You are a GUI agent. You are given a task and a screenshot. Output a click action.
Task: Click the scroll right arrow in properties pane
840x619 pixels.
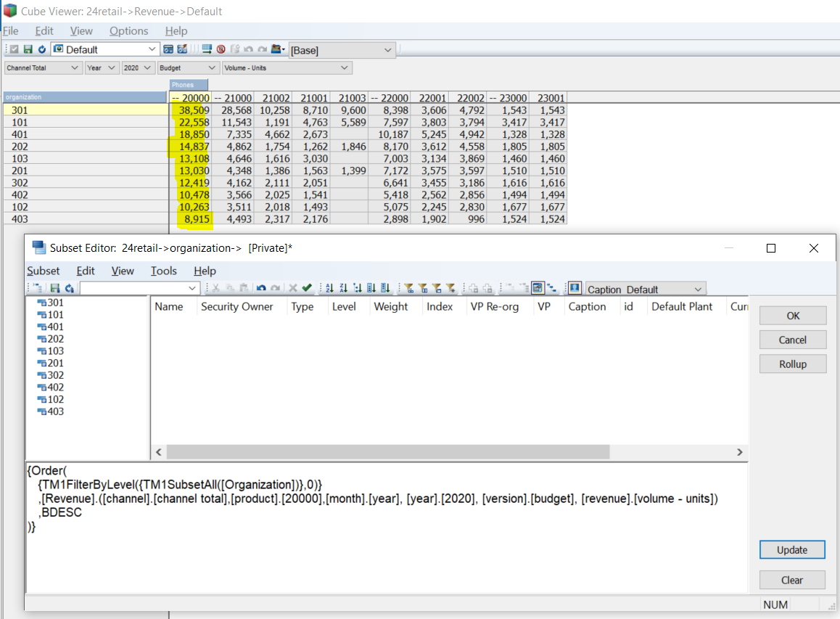pyautogui.click(x=740, y=452)
